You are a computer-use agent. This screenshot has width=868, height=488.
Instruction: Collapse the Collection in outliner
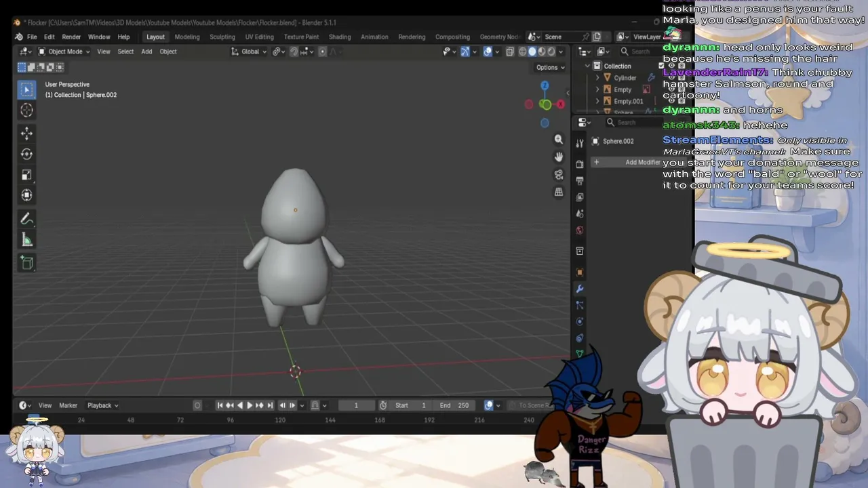(x=587, y=66)
